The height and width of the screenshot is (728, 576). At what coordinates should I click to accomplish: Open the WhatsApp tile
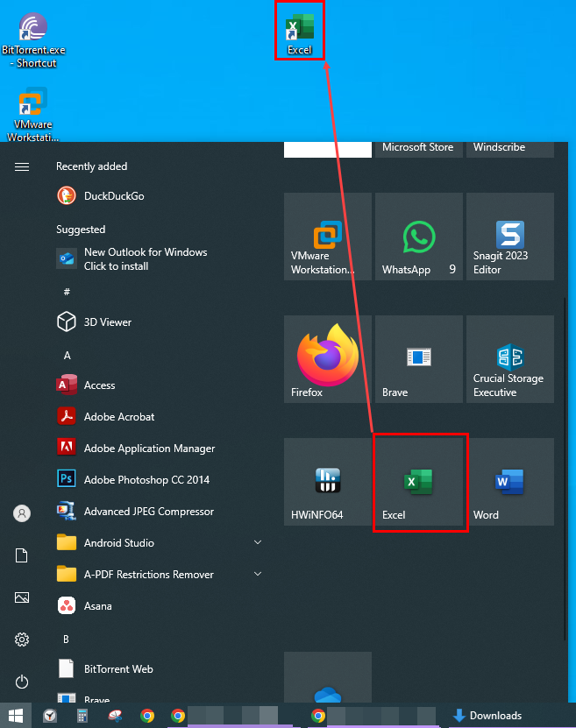click(418, 237)
